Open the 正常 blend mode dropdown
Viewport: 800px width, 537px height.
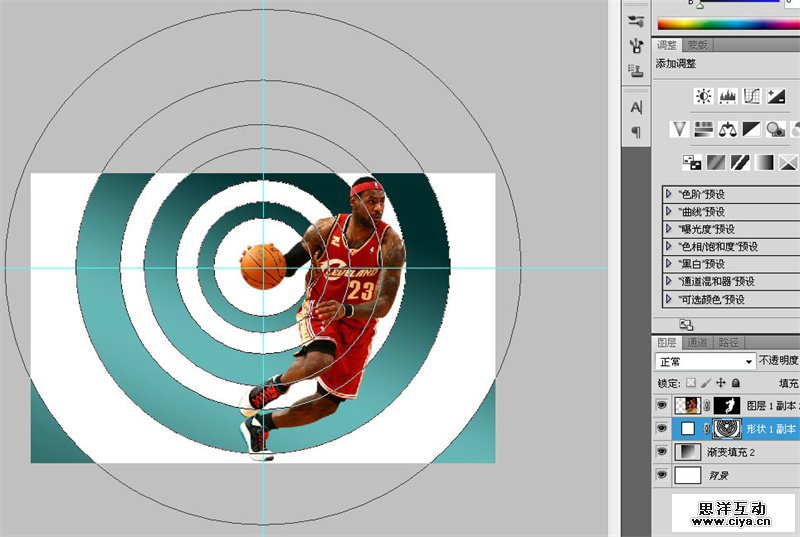tap(705, 361)
